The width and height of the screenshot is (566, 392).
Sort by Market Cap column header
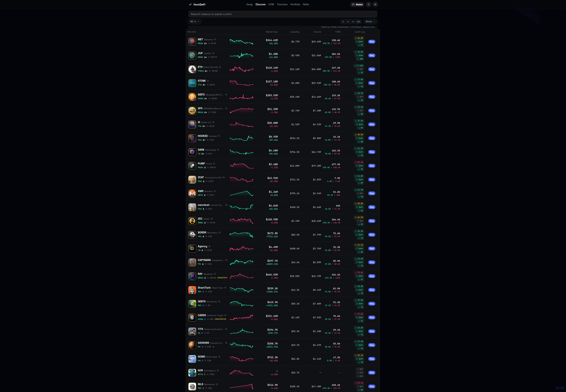point(272,32)
